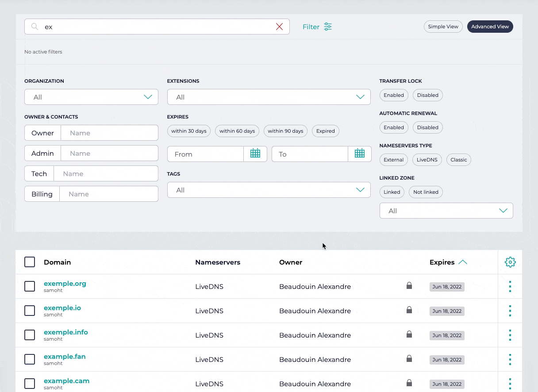
Task: Select the example.fan row checkbox
Action: tap(30, 359)
